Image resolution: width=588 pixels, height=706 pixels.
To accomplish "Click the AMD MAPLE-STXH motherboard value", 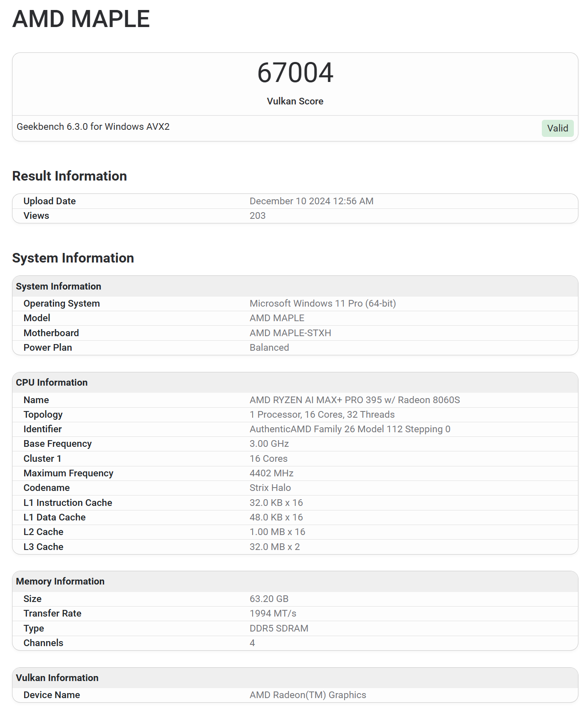I will (x=290, y=333).
